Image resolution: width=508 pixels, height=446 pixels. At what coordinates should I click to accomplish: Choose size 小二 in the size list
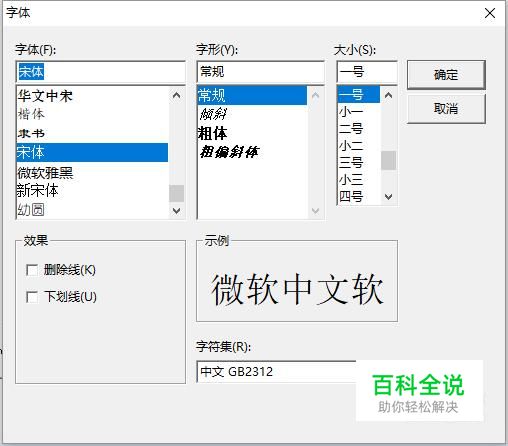click(x=359, y=146)
